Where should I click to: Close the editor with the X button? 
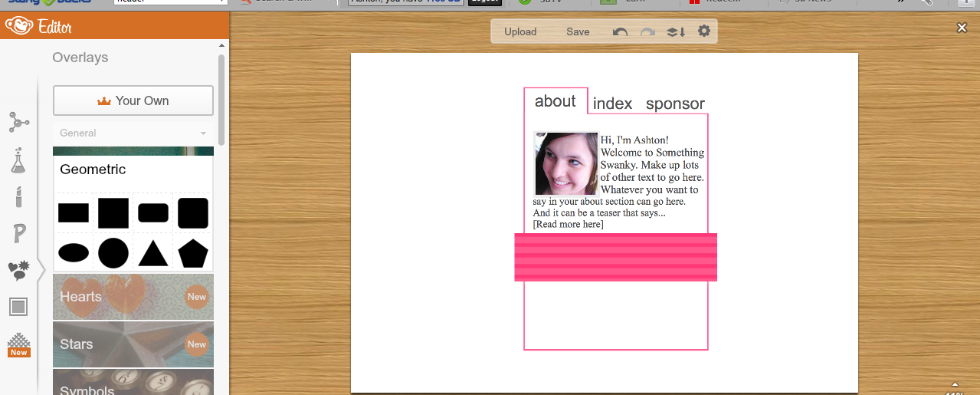(x=962, y=28)
